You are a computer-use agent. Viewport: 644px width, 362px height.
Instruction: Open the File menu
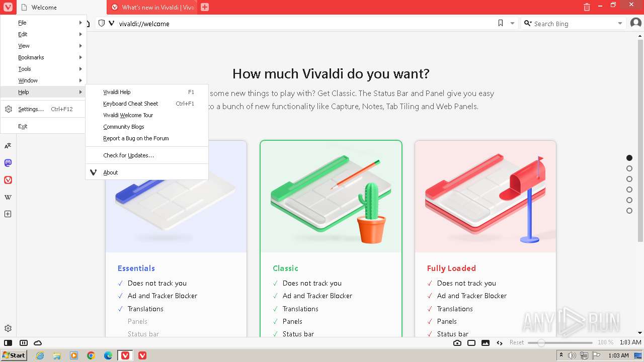coord(43,23)
